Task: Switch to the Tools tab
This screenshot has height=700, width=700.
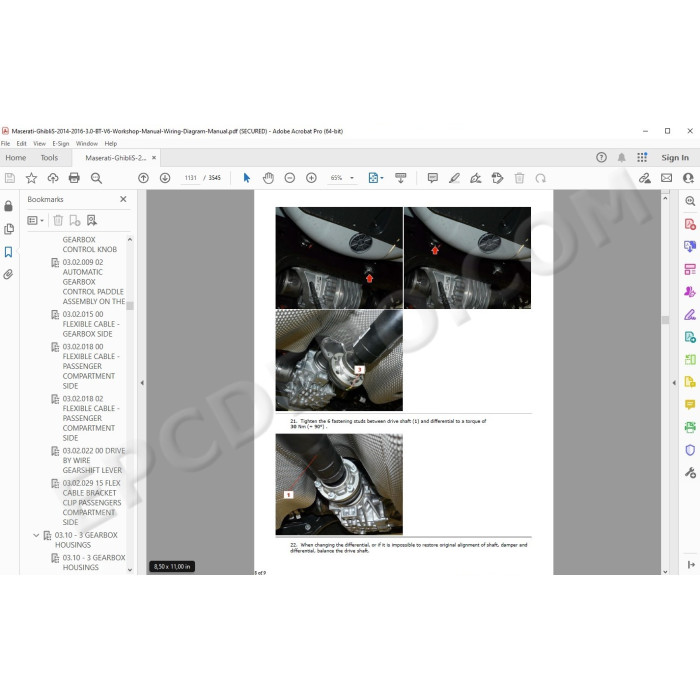Action: tap(49, 158)
